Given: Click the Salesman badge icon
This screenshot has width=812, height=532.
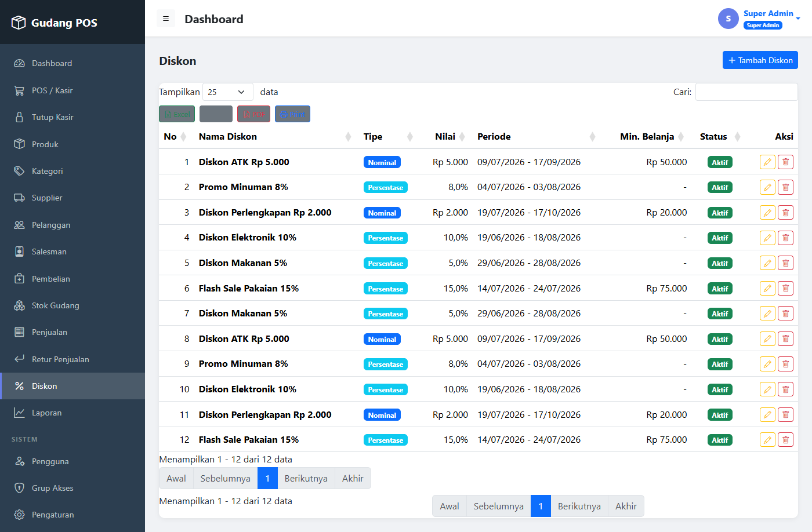Looking at the screenshot, I should pyautogui.click(x=19, y=252).
